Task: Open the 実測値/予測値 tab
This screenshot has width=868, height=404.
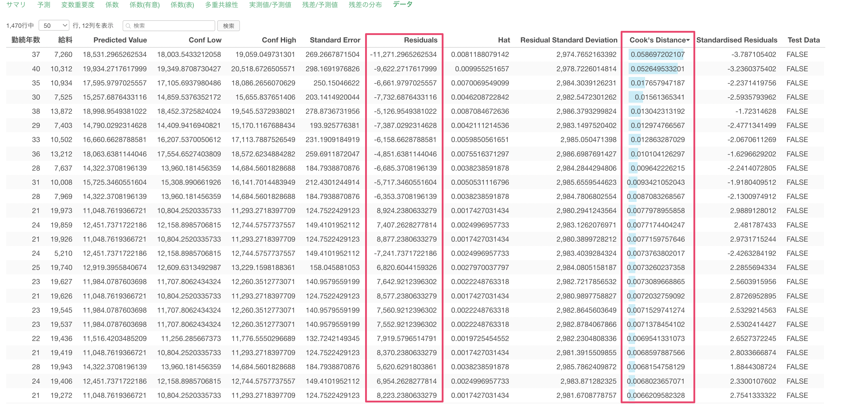Action: [270, 5]
